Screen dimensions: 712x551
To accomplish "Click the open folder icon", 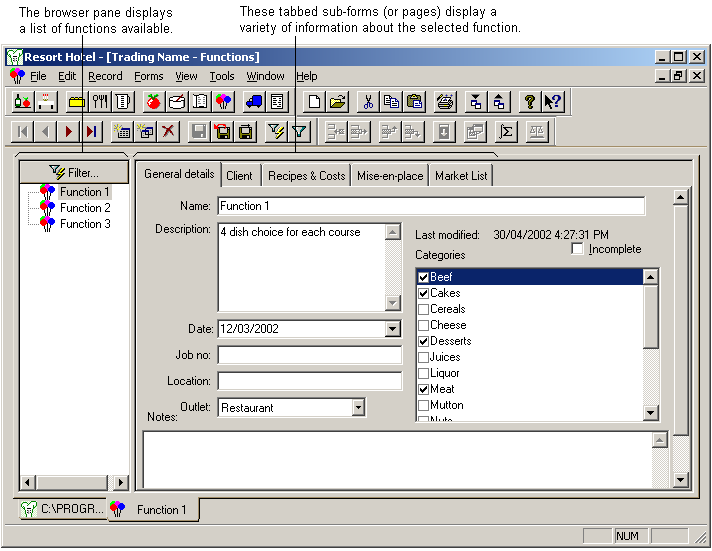I will 337,101.
